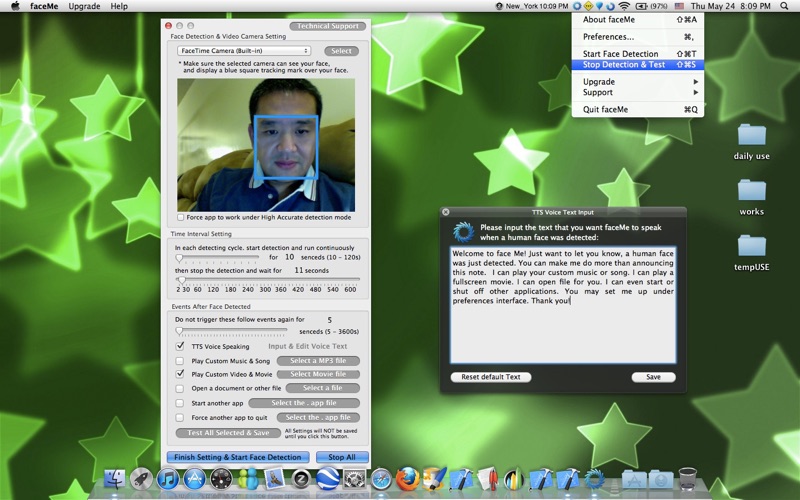This screenshot has height=500, width=800.
Task: Open the daily use desktop folder
Action: click(x=752, y=142)
